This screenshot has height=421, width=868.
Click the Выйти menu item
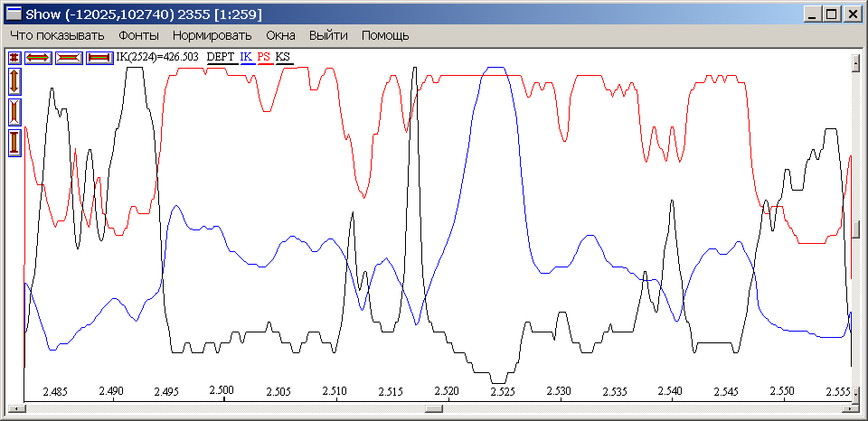tap(328, 36)
